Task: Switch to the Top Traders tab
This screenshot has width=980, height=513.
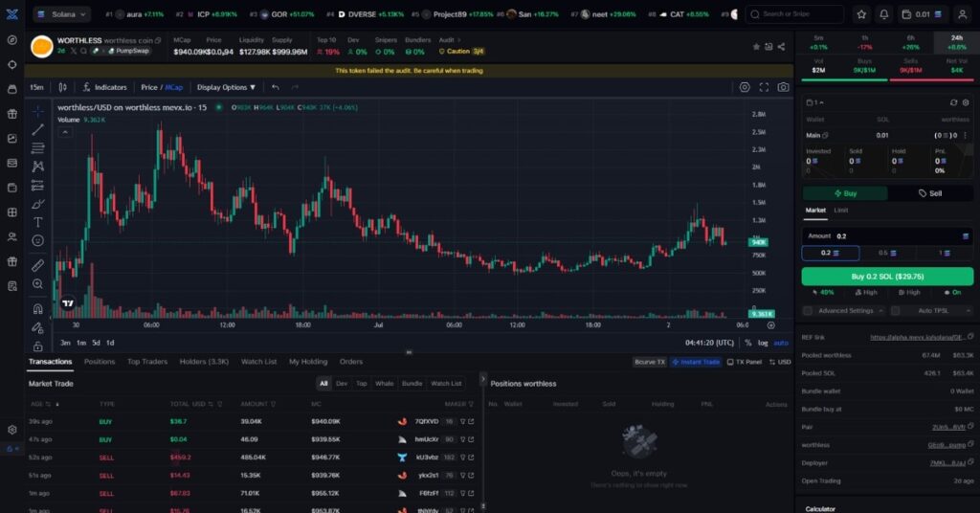Action: pyautogui.click(x=147, y=362)
